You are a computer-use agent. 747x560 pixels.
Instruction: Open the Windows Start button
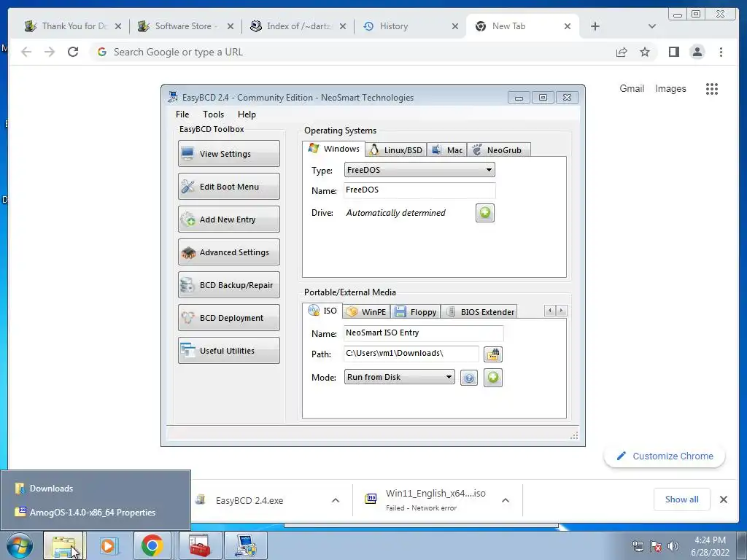(20, 545)
